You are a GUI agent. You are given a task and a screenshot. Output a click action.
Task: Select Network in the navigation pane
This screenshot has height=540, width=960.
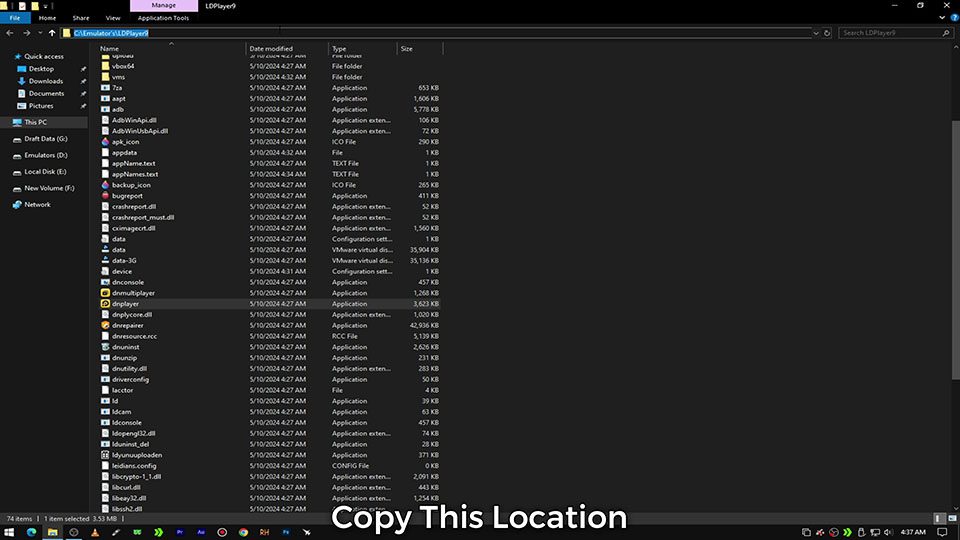pyautogui.click(x=37, y=205)
